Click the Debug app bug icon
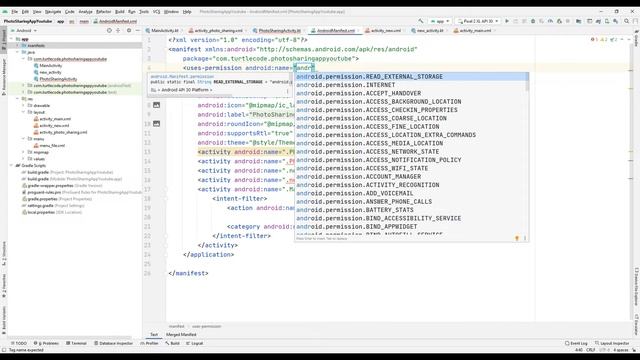Viewport: 640px width, 360px height. [533, 21]
